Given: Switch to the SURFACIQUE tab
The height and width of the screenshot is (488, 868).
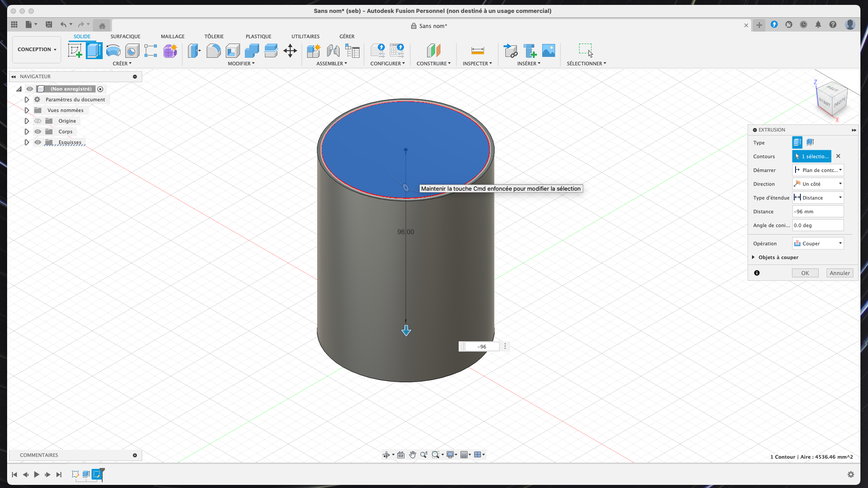Looking at the screenshot, I should [125, 36].
